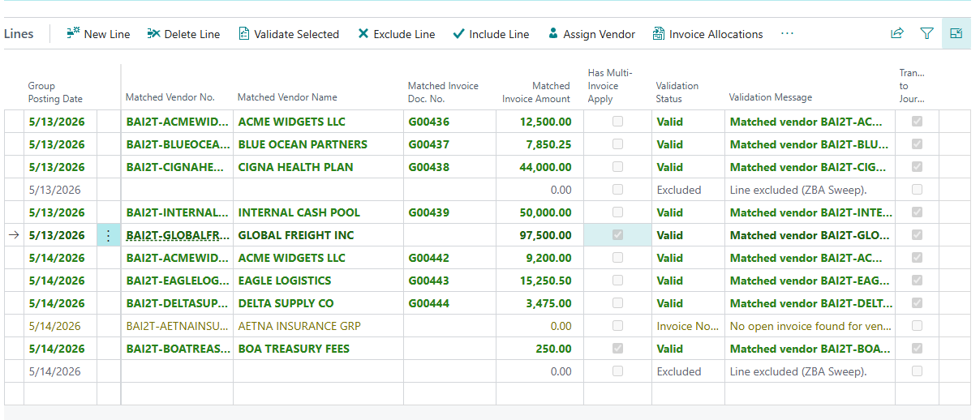This screenshot has height=420, width=980.
Task: Click amount 15,250.50 cell
Action: click(539, 281)
